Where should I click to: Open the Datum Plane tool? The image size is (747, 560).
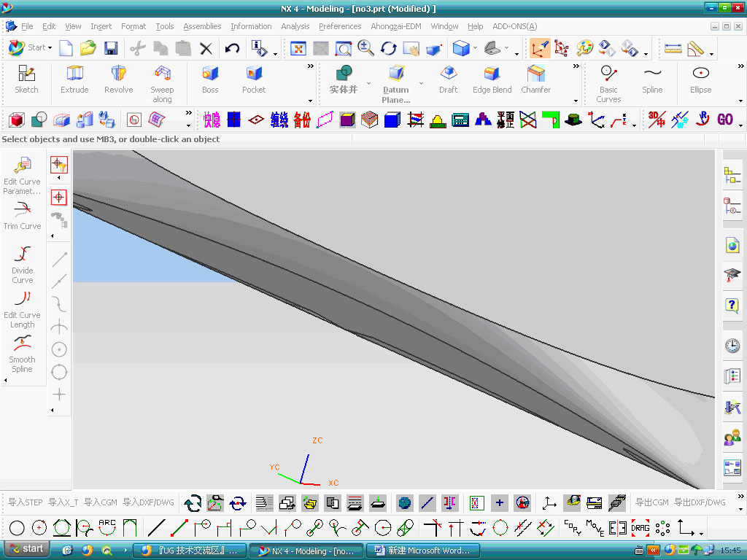click(x=396, y=84)
